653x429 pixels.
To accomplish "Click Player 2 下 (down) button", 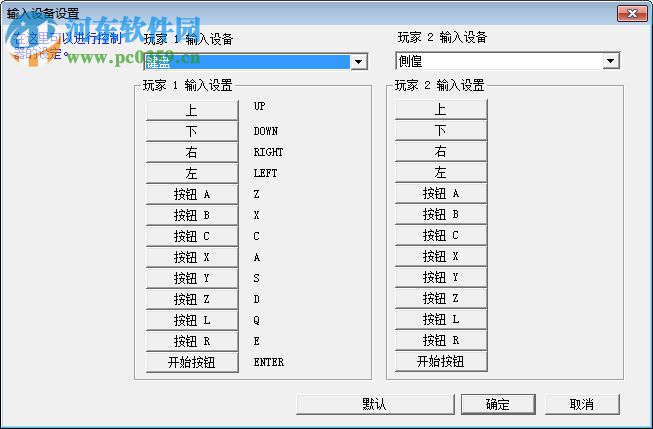I will (441, 130).
